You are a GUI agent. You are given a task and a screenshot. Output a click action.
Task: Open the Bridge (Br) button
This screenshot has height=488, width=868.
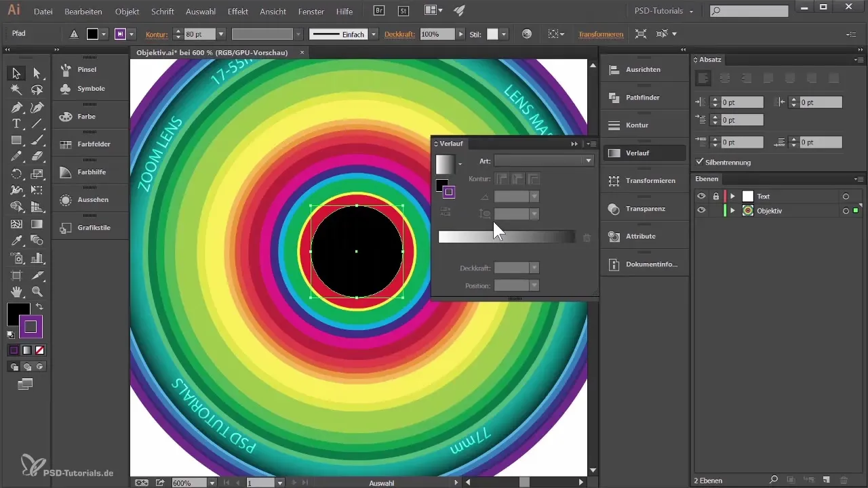click(x=380, y=11)
